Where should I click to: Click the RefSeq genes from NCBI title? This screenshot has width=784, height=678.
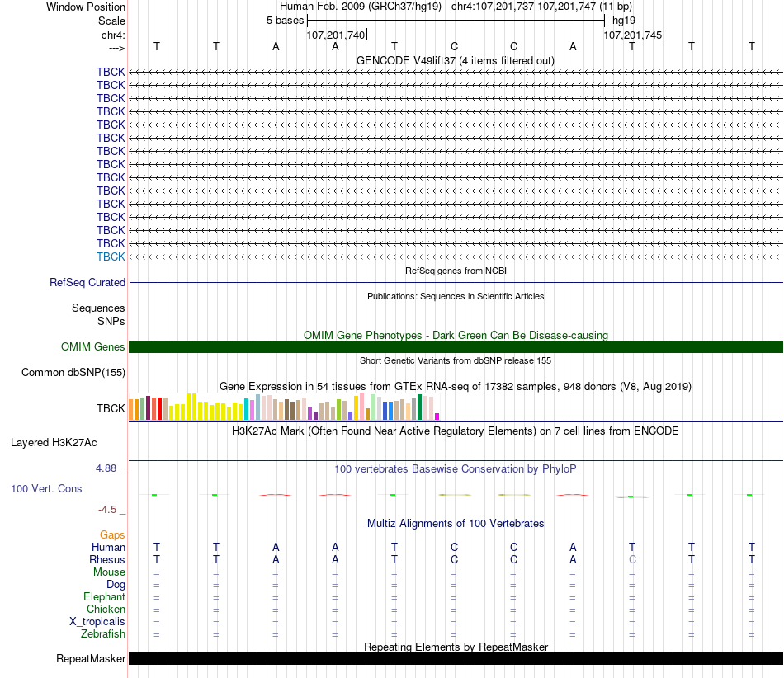[456, 271]
